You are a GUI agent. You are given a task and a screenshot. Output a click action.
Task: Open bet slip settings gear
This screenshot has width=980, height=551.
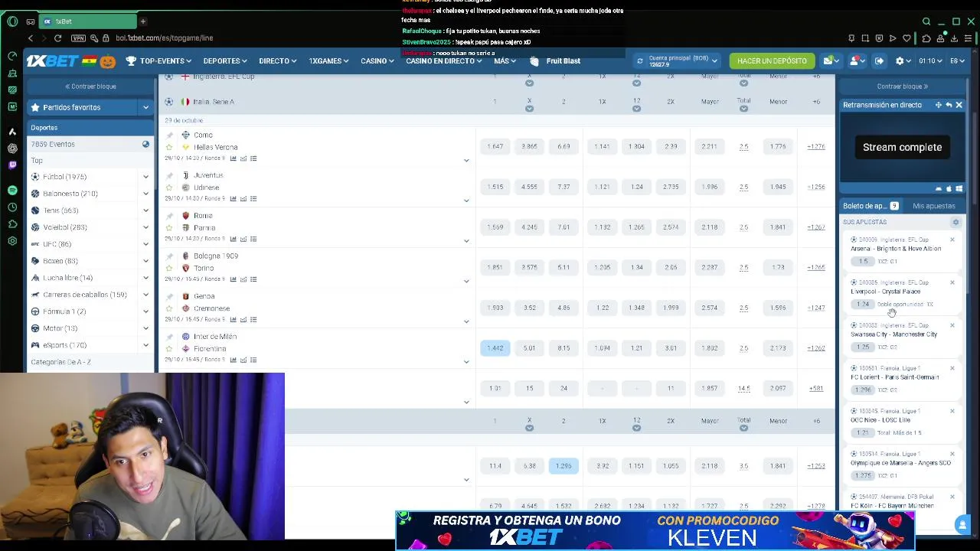pyautogui.click(x=955, y=222)
